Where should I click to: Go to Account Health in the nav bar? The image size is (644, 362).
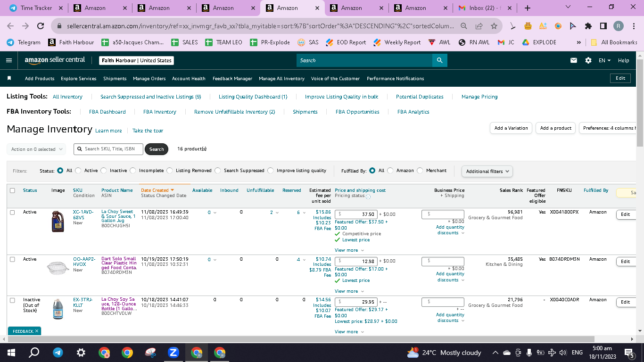[x=189, y=79]
